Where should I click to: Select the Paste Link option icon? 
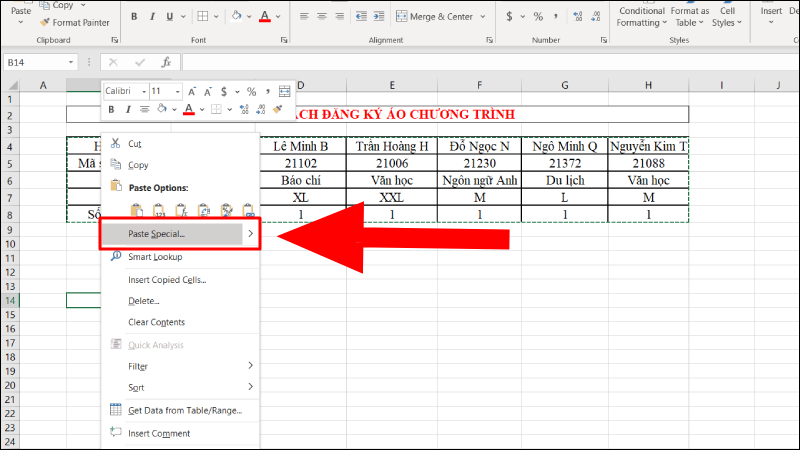tap(250, 210)
